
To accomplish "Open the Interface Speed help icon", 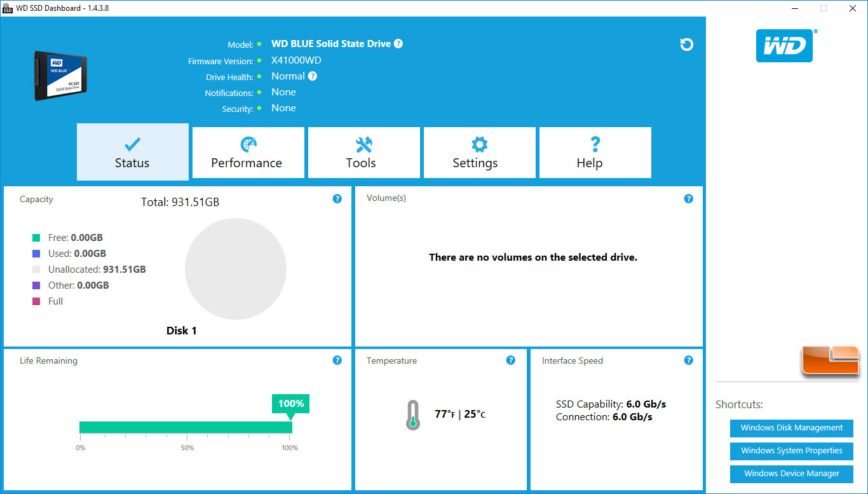I will pos(688,360).
